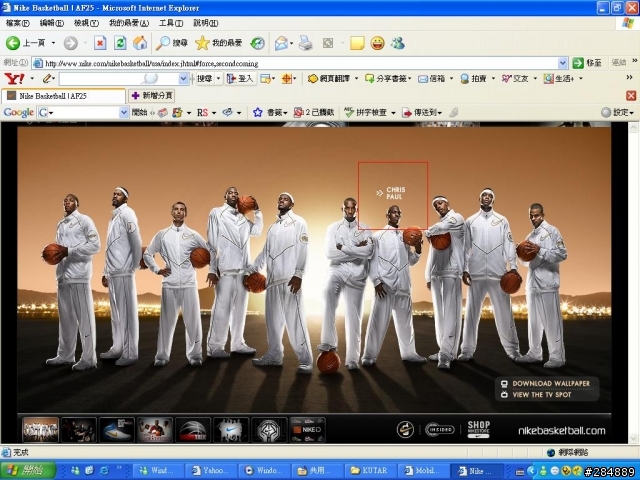Click the green Go button beside address bar
The height and width of the screenshot is (480, 640).
point(587,63)
